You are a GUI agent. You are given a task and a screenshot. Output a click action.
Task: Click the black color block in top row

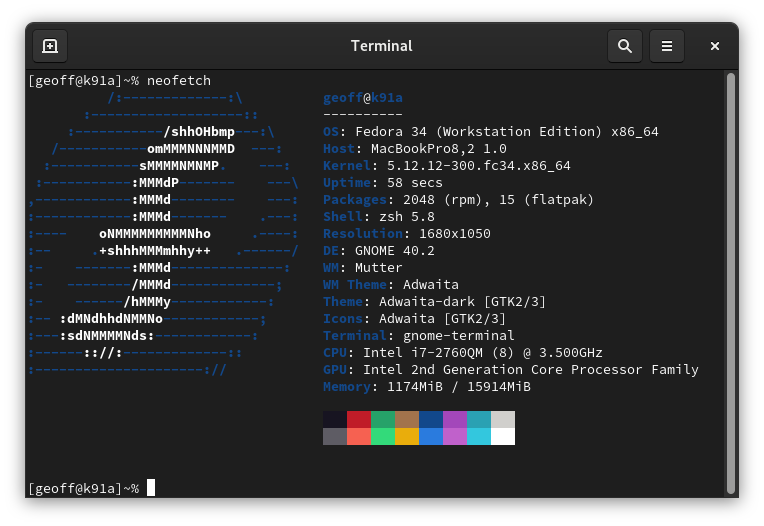(x=335, y=419)
